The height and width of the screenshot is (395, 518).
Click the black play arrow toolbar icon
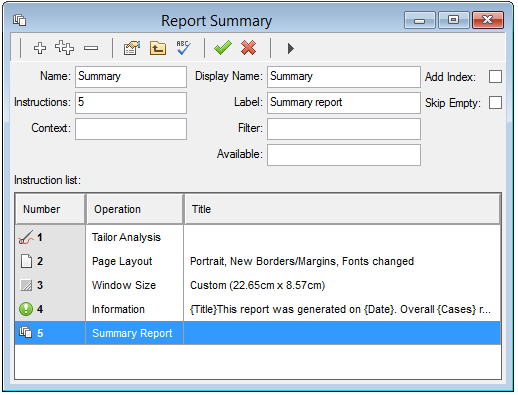[291, 48]
